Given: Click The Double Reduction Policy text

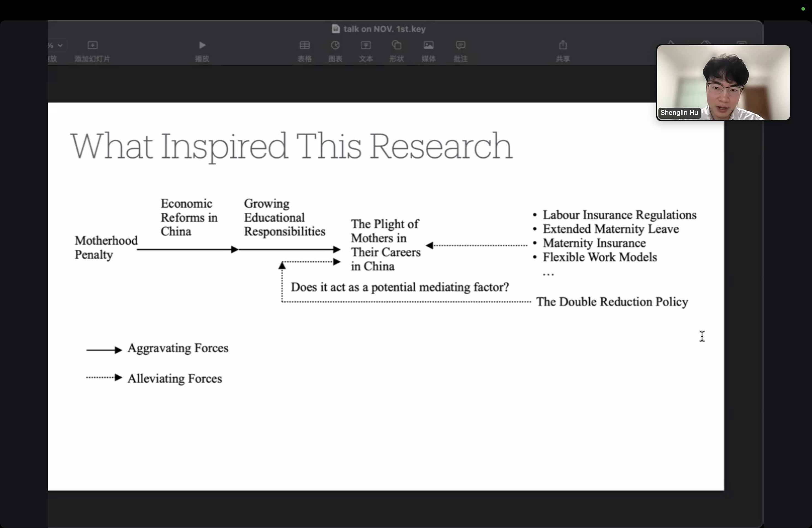Looking at the screenshot, I should click(612, 302).
